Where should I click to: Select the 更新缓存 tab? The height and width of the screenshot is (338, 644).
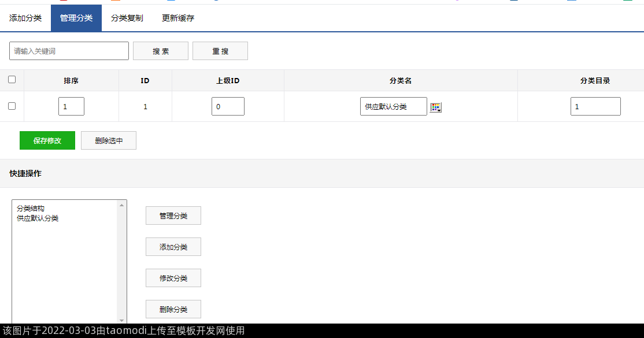tap(178, 18)
